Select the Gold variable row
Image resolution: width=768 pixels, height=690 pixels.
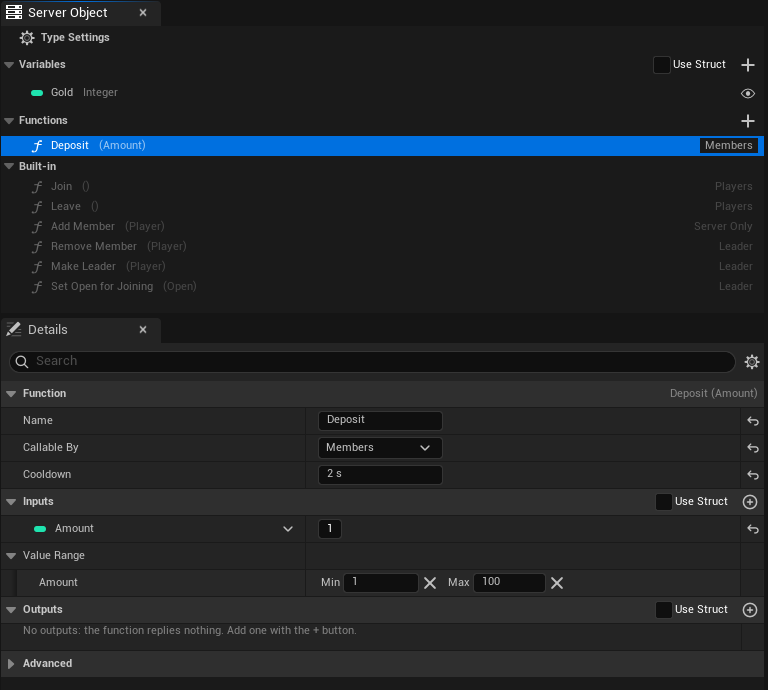(382, 93)
